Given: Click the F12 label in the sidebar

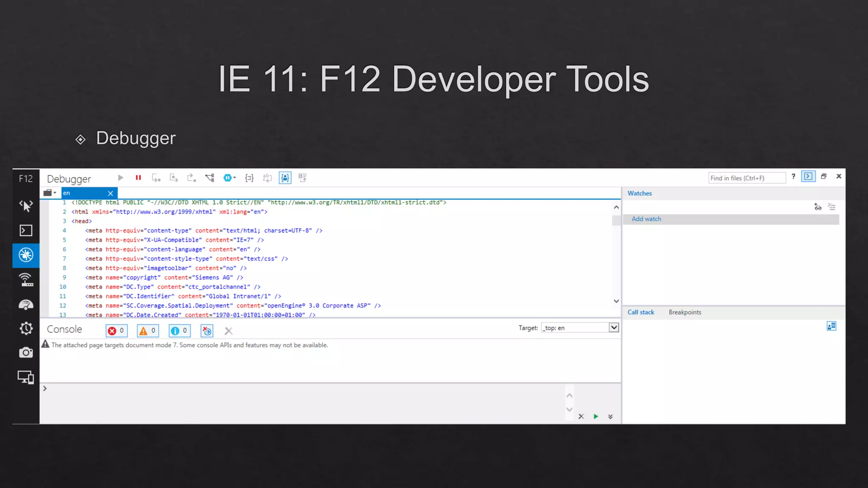Looking at the screenshot, I should (25, 178).
